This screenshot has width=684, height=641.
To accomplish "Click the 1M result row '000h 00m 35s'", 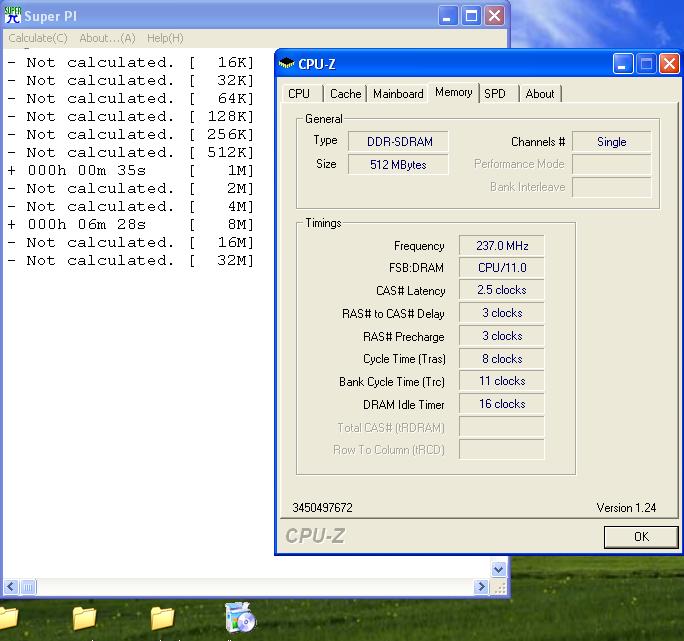I will coord(130,170).
